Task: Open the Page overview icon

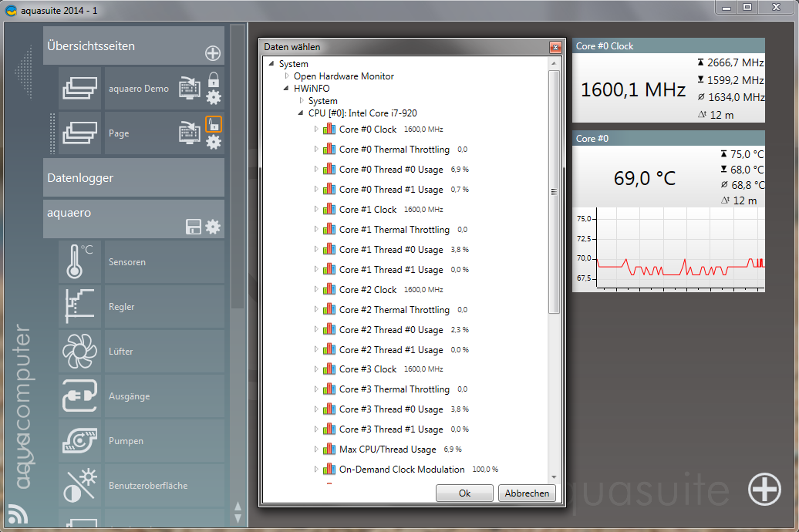Action: pyautogui.click(x=79, y=133)
